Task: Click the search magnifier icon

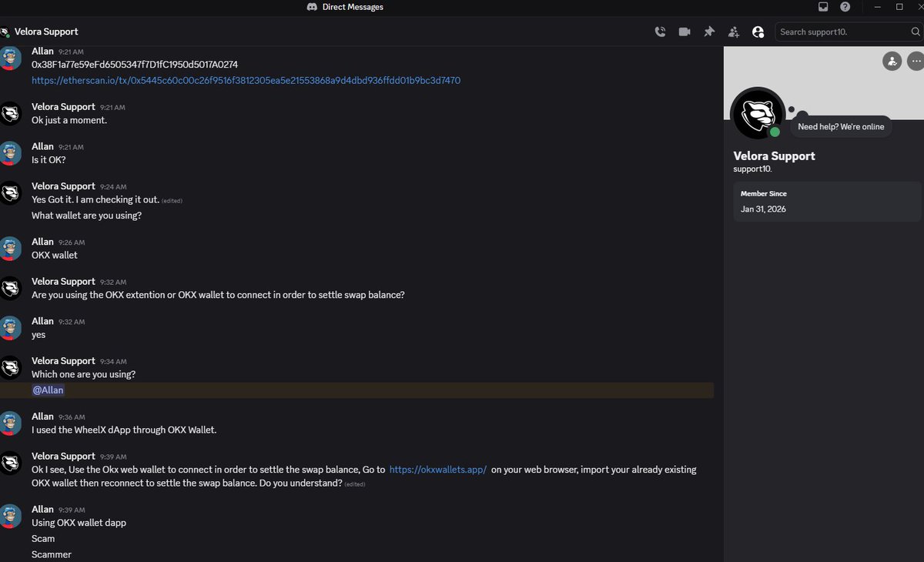Action: [x=916, y=32]
